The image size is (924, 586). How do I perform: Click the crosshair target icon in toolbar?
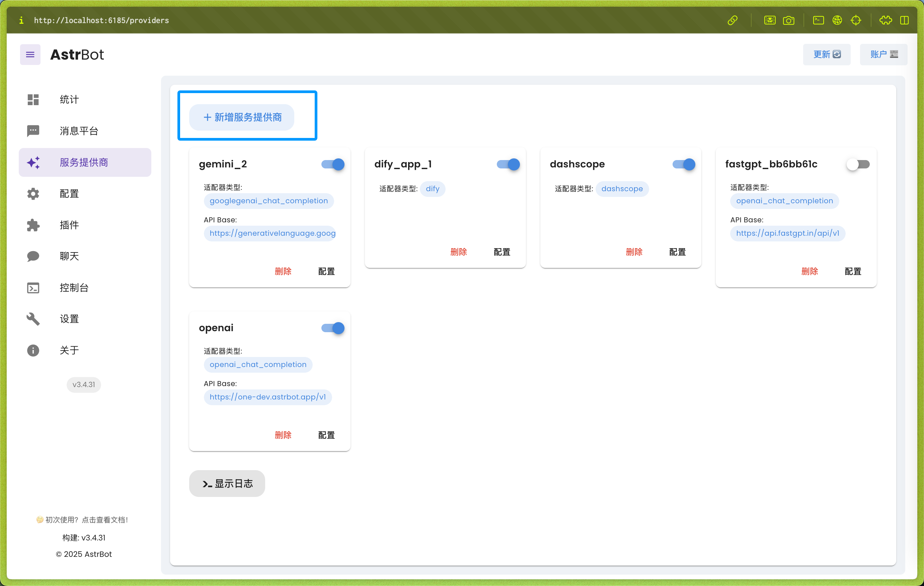click(x=856, y=20)
